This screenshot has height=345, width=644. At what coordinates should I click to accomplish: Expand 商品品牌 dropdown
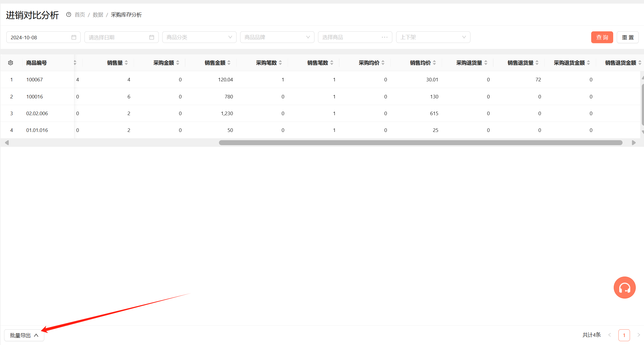277,37
